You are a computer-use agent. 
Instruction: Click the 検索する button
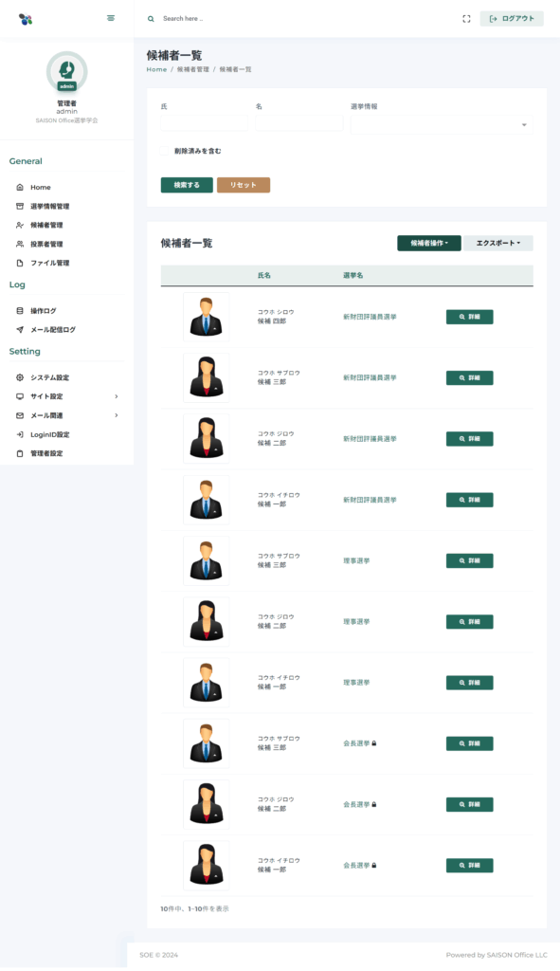[x=187, y=185]
